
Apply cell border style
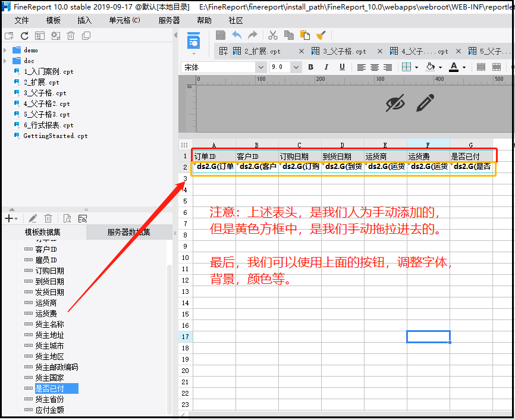tap(407, 67)
